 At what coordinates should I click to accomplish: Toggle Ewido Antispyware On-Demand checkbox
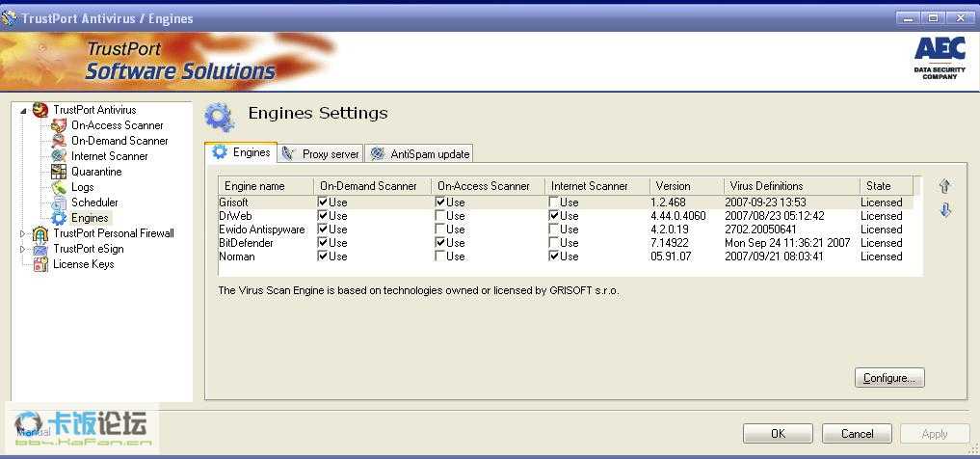click(323, 229)
